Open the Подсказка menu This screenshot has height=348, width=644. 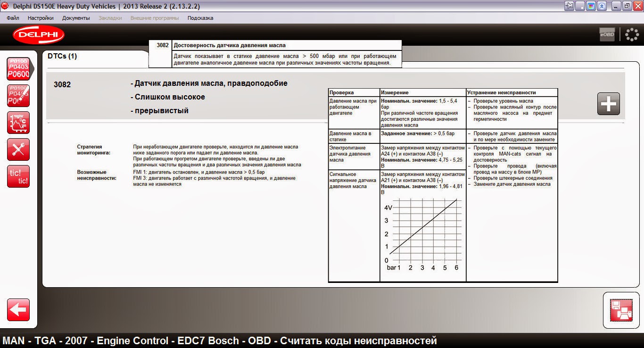pyautogui.click(x=200, y=18)
